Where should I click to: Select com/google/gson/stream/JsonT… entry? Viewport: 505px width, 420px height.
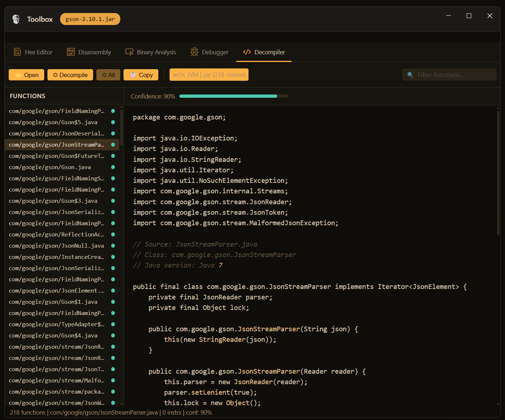click(62, 369)
